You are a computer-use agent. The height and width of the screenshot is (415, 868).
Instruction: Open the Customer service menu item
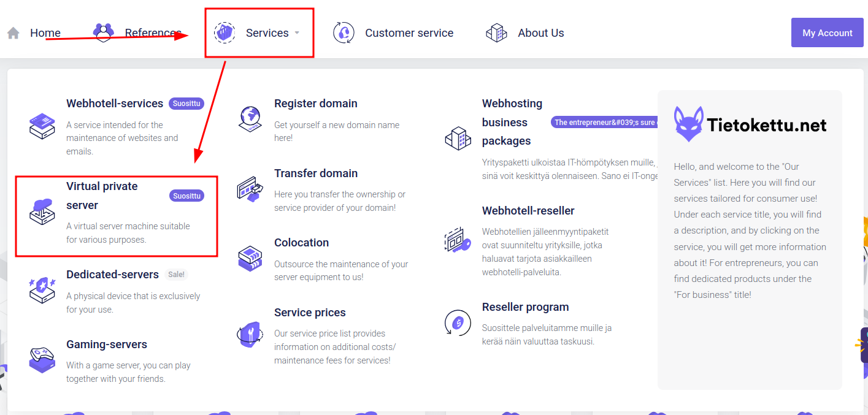409,33
